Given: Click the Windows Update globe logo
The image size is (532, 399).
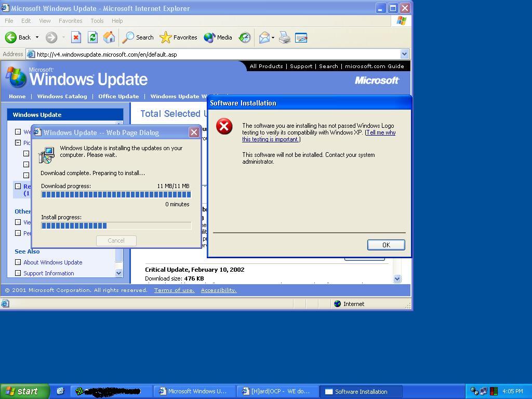Looking at the screenshot, I should [x=16, y=77].
